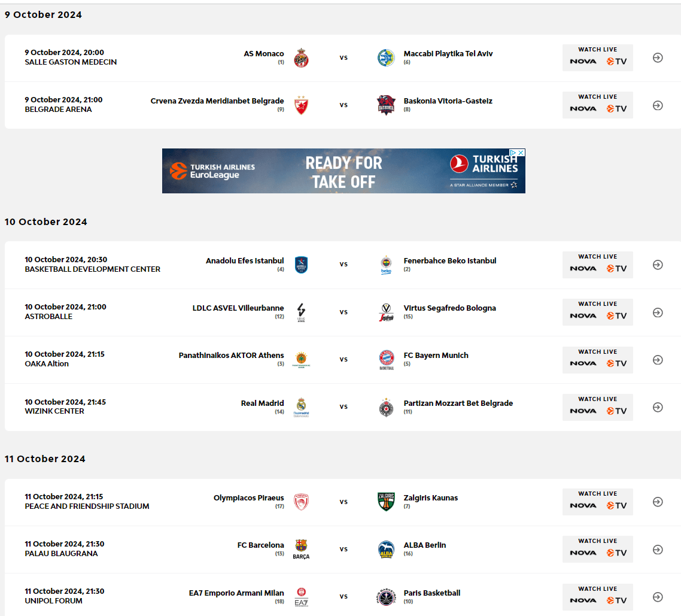Screen dimensions: 681x616
Task: Click the Crvena Zvezda team crest
Action: click(301, 105)
